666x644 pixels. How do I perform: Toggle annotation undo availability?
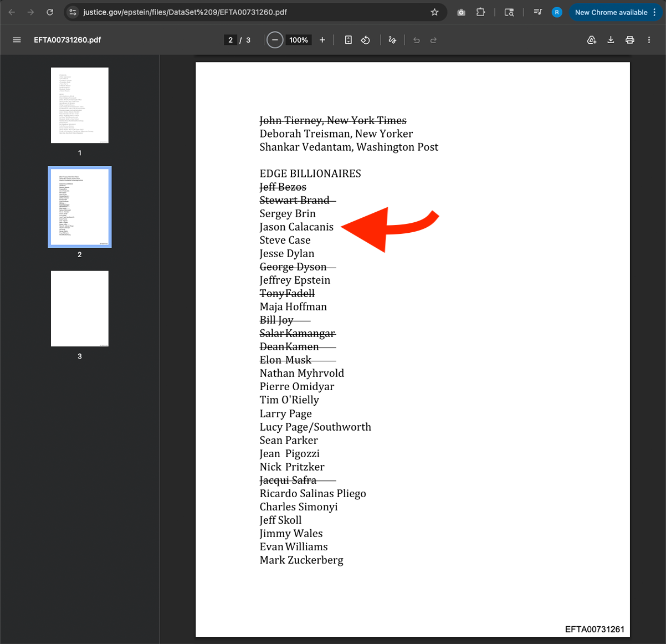tap(416, 39)
